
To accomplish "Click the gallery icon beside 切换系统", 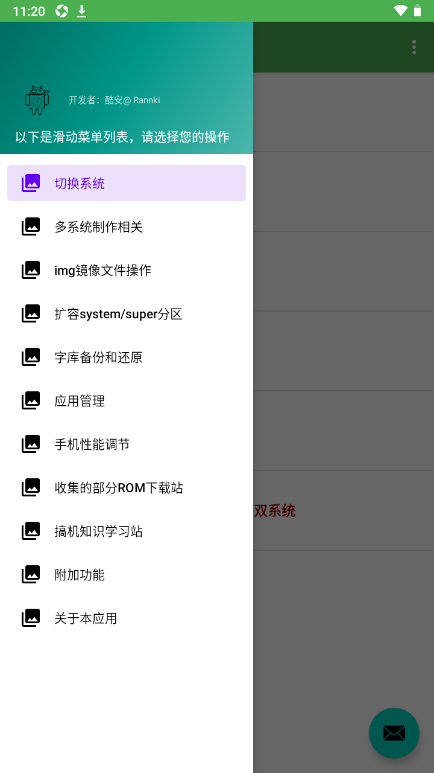I will coord(31,183).
